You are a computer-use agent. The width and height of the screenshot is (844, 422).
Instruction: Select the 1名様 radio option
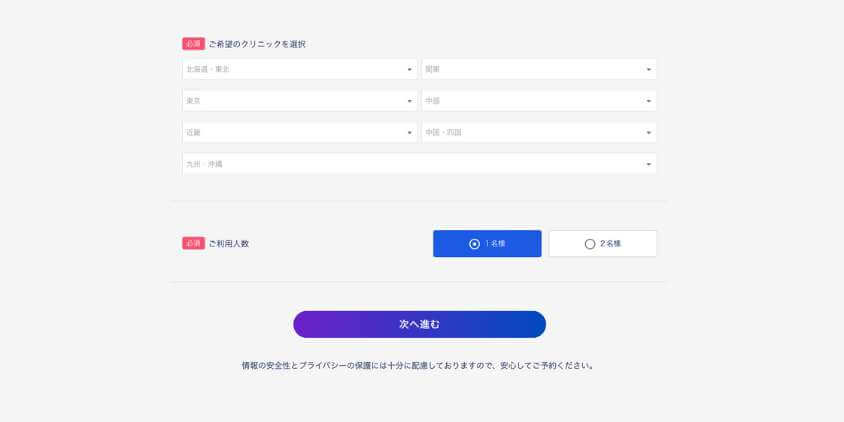(487, 244)
